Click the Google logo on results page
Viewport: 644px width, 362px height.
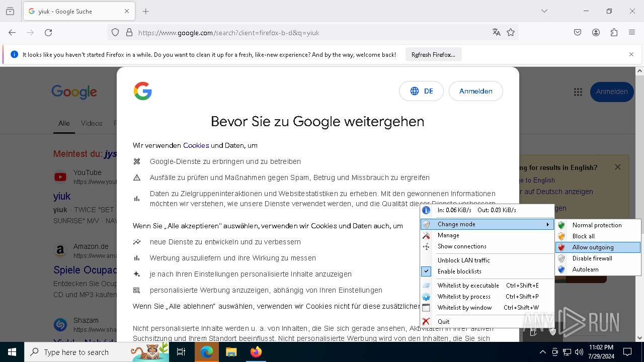pos(74,92)
